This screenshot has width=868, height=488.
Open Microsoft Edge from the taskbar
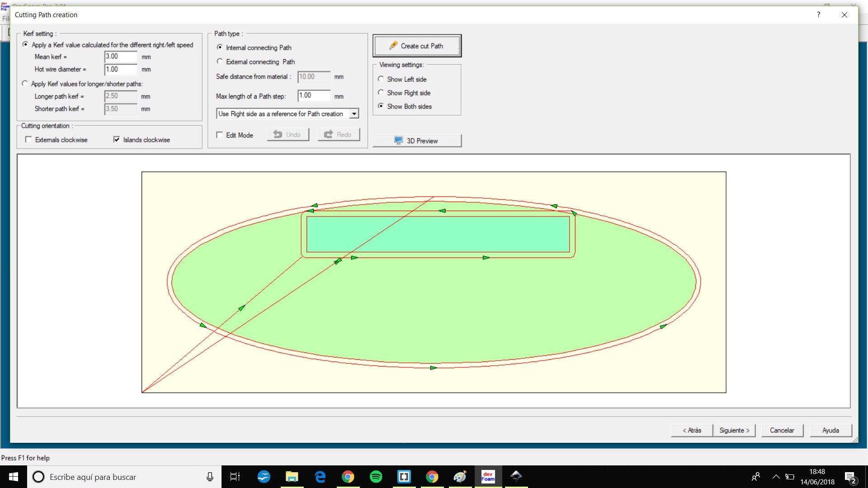(320, 477)
